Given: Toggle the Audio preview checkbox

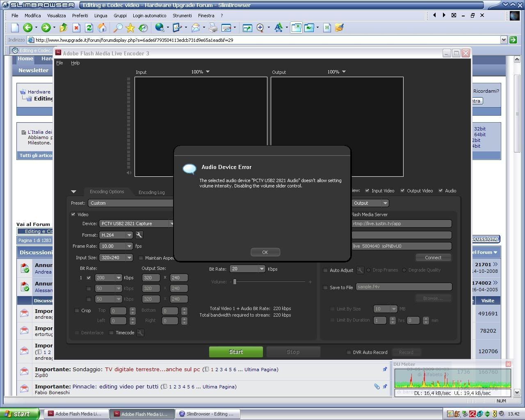Looking at the screenshot, I should 441,190.
